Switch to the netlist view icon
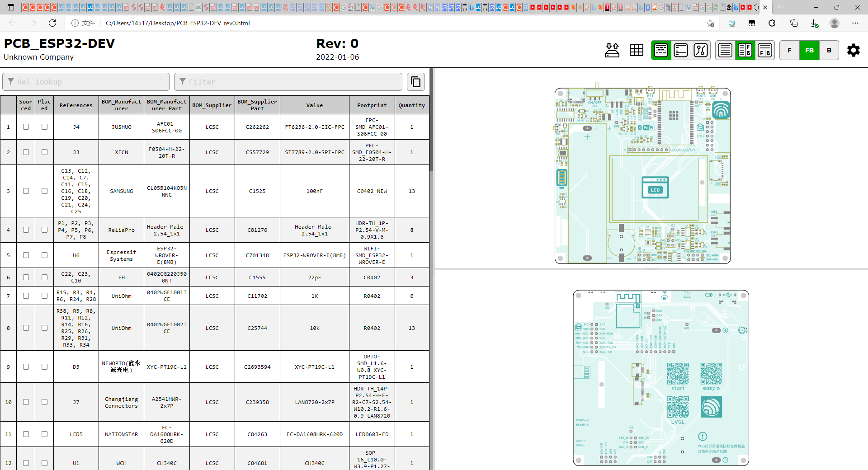 coord(700,50)
